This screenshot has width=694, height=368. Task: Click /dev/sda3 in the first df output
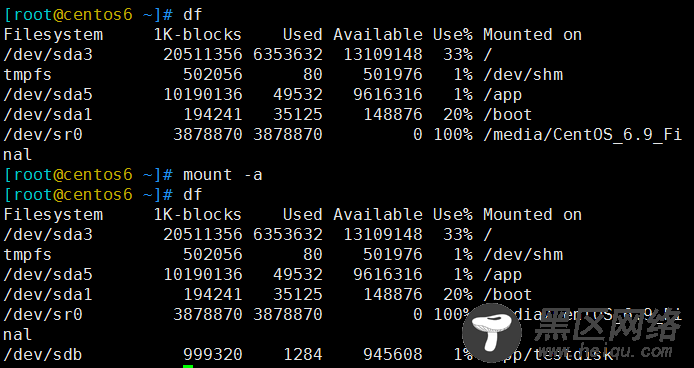point(48,54)
